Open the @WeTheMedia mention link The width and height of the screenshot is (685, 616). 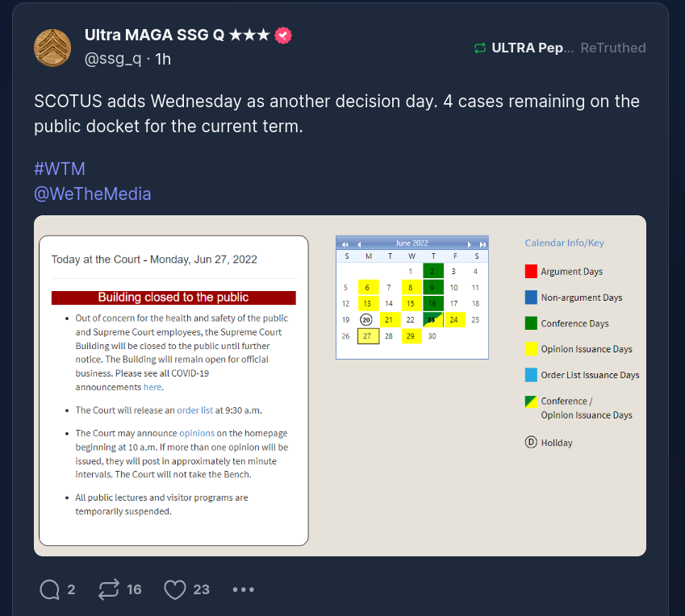point(92,194)
